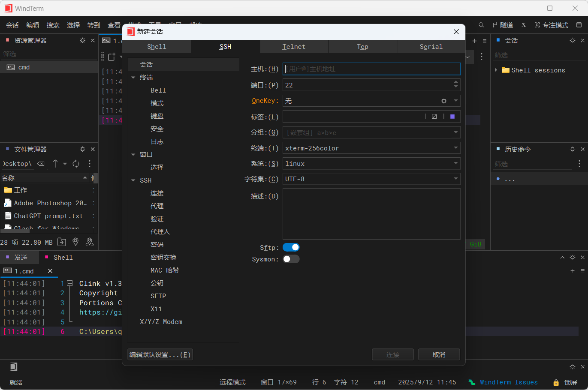The width and height of the screenshot is (588, 390).
Task: Refresh the file manager listing
Action: point(76,164)
